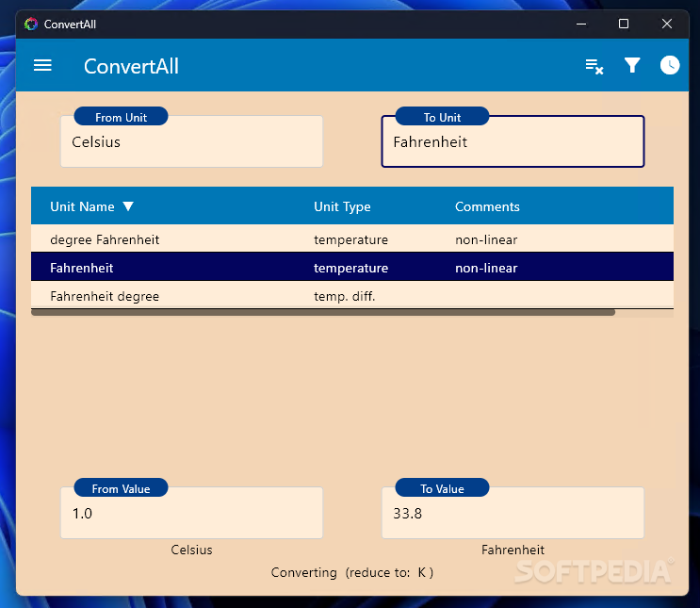The width and height of the screenshot is (700, 608).
Task: Click the Fahrenheit label under To Value
Action: tap(513, 550)
